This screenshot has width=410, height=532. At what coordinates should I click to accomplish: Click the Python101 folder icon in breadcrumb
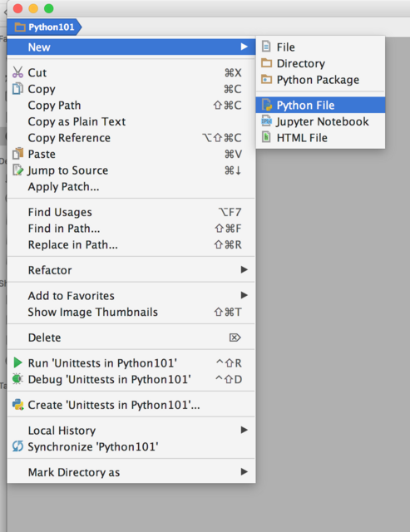20,27
